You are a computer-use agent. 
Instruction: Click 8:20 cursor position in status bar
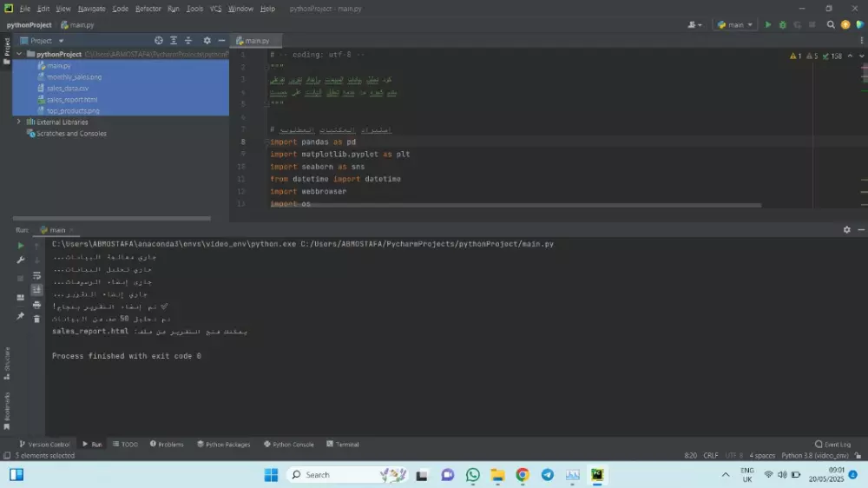coord(690,455)
